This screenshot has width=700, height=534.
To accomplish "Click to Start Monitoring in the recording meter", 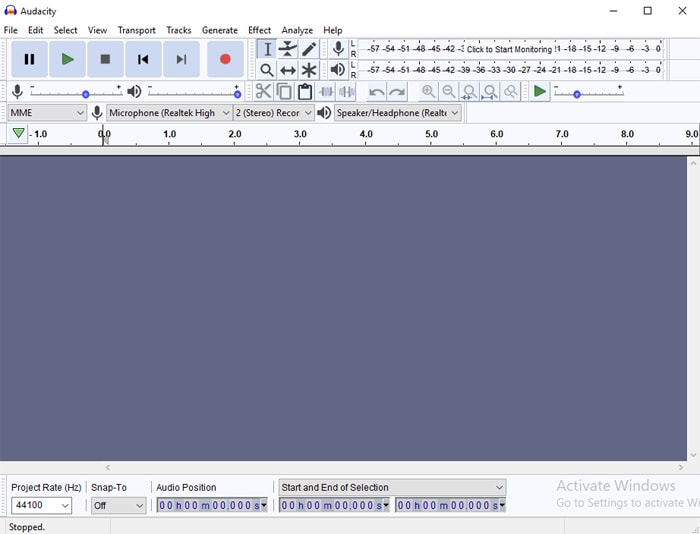I will (x=509, y=49).
